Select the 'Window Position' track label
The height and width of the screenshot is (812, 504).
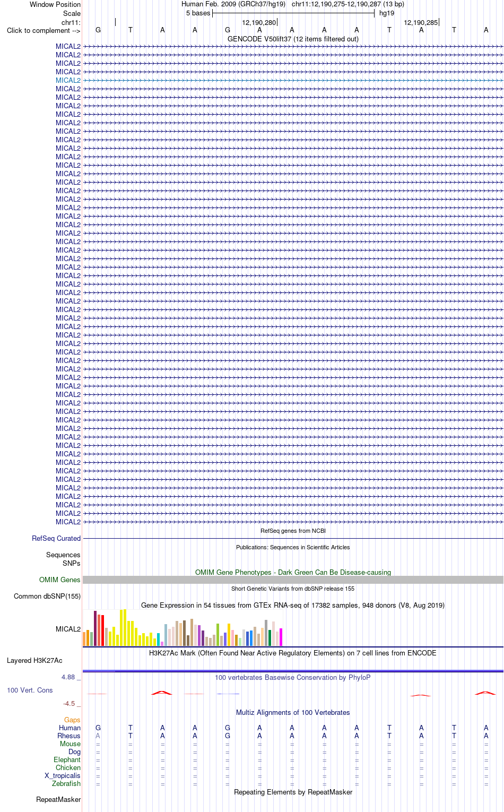coord(55,4)
